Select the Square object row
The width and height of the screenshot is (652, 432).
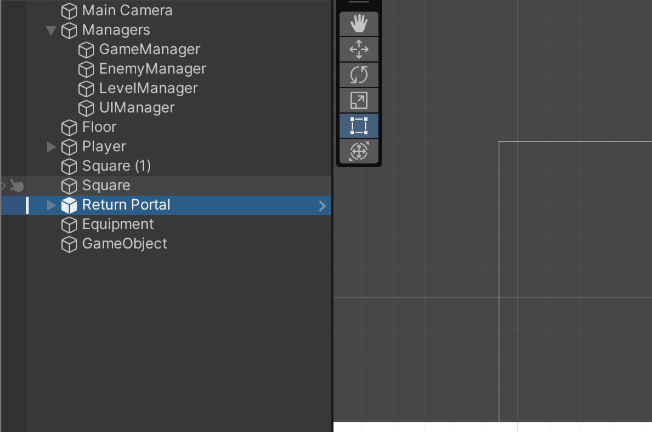(166, 185)
